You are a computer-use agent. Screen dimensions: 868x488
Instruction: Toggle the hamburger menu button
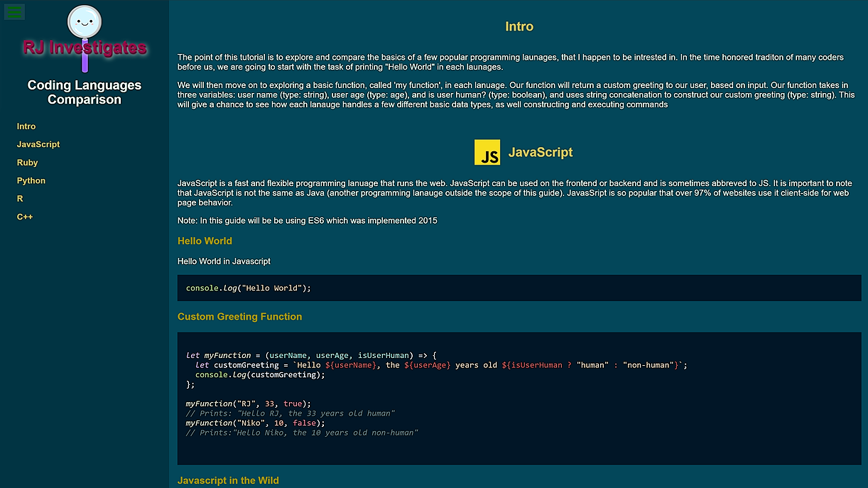click(x=14, y=11)
